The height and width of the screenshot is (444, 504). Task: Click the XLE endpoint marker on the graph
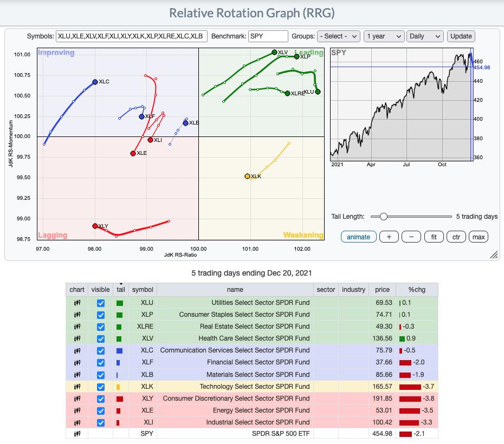coord(133,153)
